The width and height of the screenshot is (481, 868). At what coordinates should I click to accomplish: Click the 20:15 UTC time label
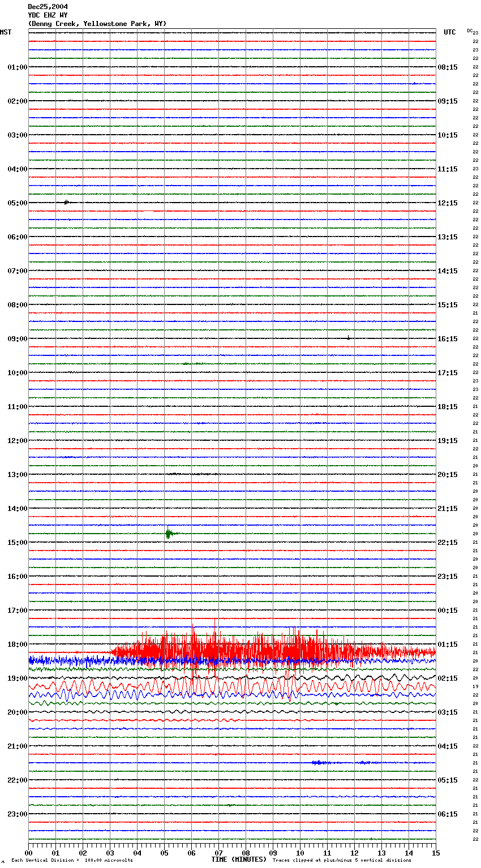tap(448, 475)
